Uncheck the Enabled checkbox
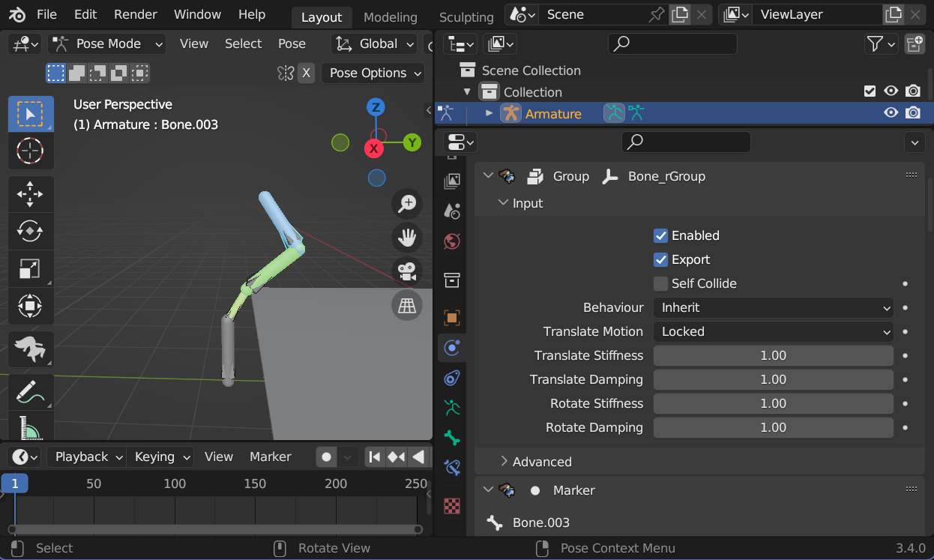This screenshot has height=560, width=934. 660,235
